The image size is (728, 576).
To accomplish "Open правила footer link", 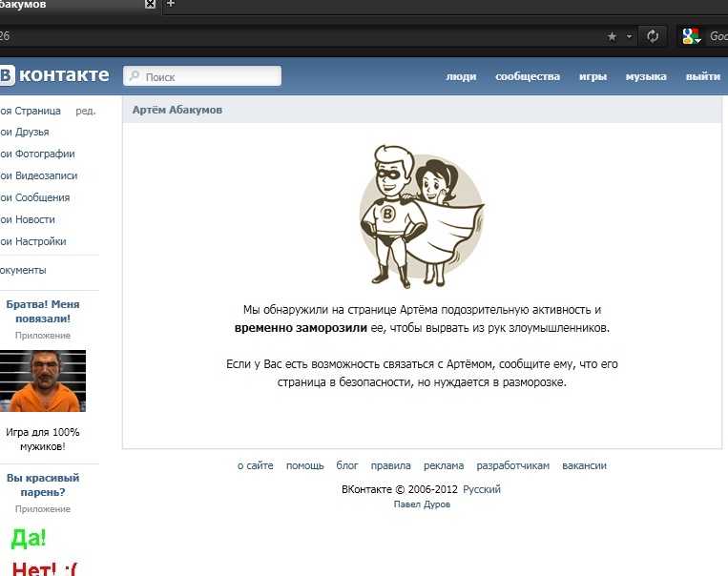I will click(390, 465).
